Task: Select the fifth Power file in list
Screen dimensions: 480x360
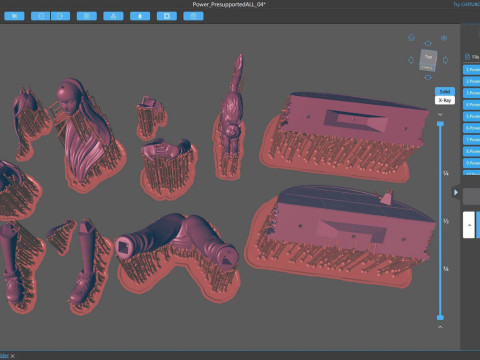Action: pos(471,116)
